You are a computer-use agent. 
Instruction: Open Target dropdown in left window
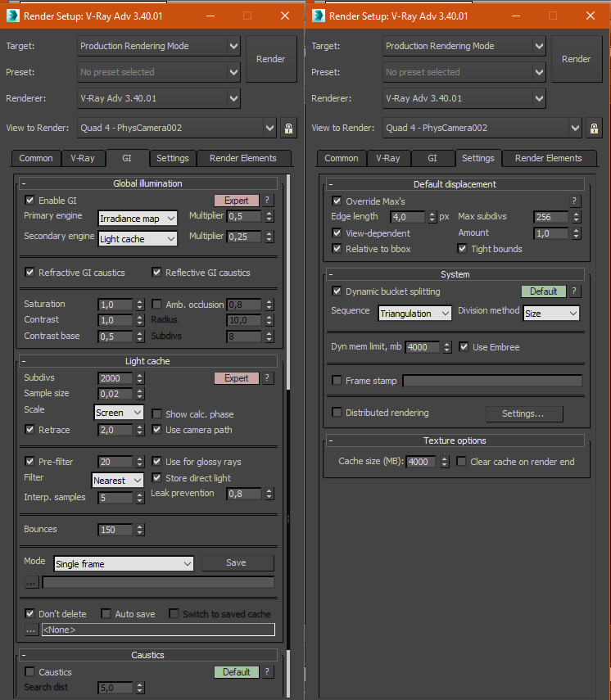(x=159, y=46)
